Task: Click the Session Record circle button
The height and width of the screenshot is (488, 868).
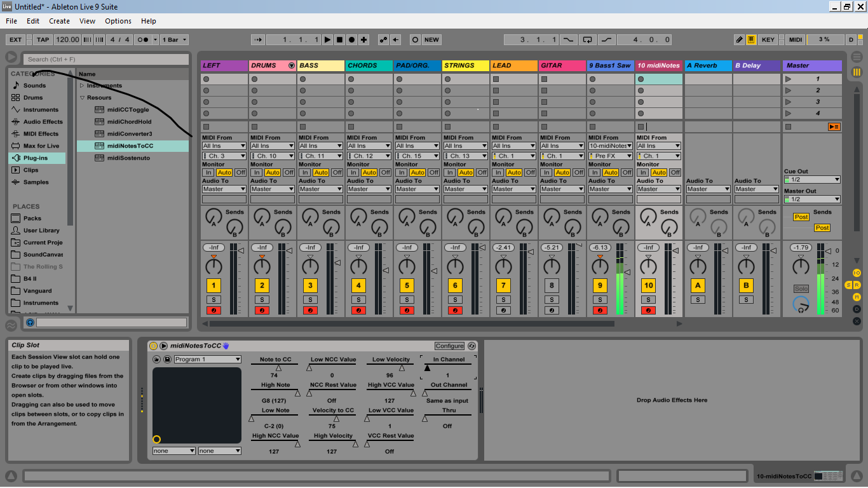Action: click(x=415, y=39)
